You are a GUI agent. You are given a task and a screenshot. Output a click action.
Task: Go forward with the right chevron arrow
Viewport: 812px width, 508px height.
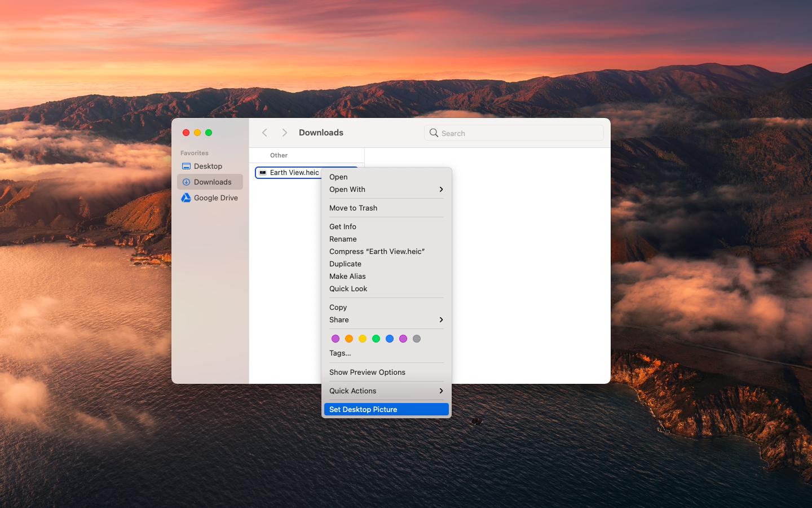coord(285,133)
